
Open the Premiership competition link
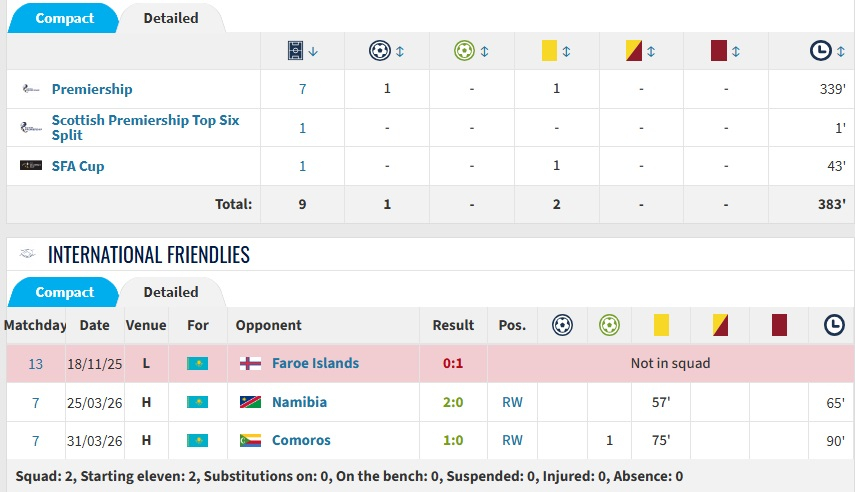click(92, 89)
